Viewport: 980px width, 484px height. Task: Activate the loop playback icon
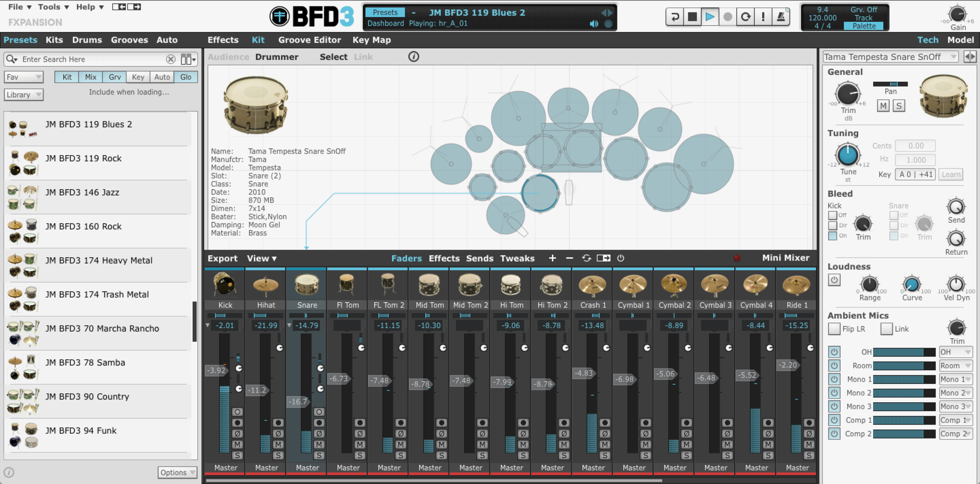pos(745,17)
